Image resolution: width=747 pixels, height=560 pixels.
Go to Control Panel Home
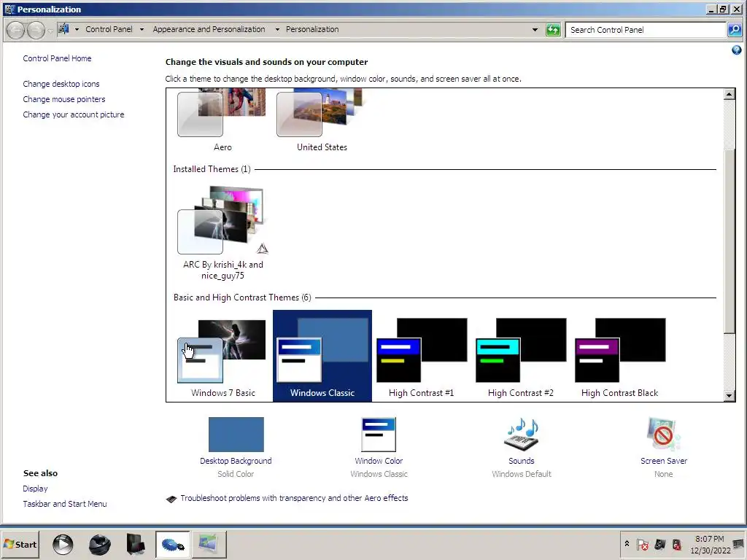[x=57, y=58]
